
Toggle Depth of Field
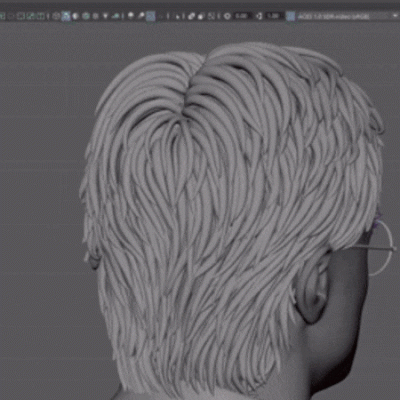tap(161, 16)
